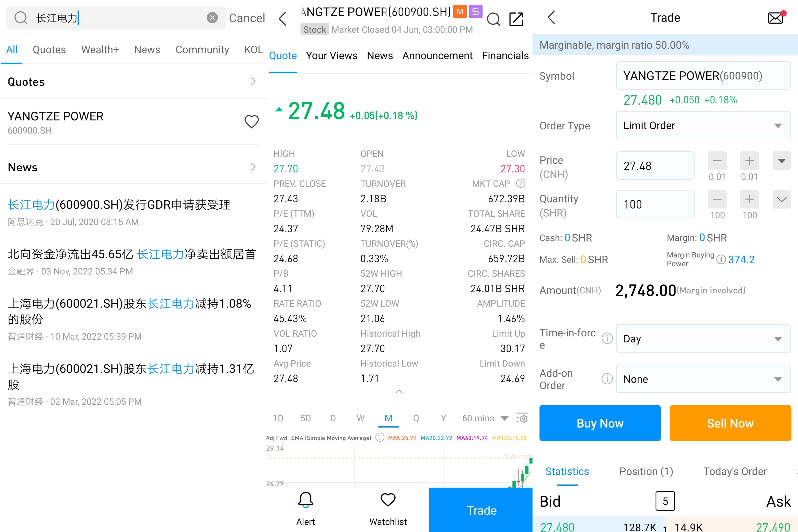The width and height of the screenshot is (798, 532).
Task: Go back from the Trade screen
Action: coord(552,17)
